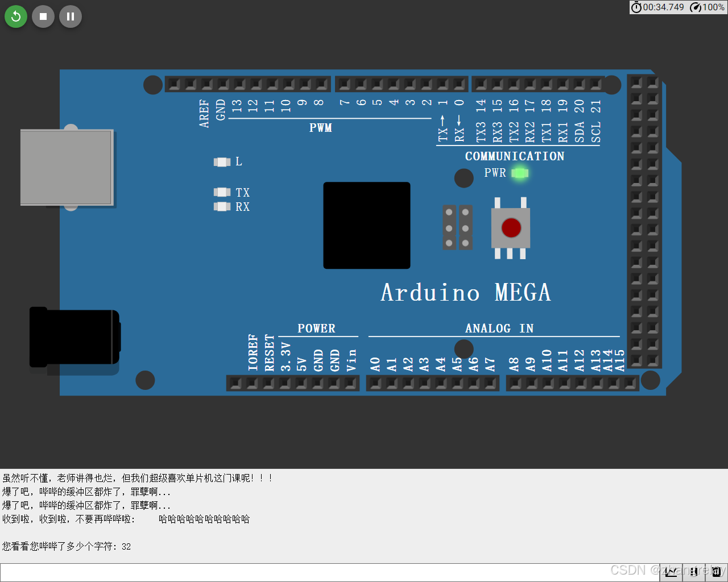Click the TX3 pin 14 socket

pos(481,85)
